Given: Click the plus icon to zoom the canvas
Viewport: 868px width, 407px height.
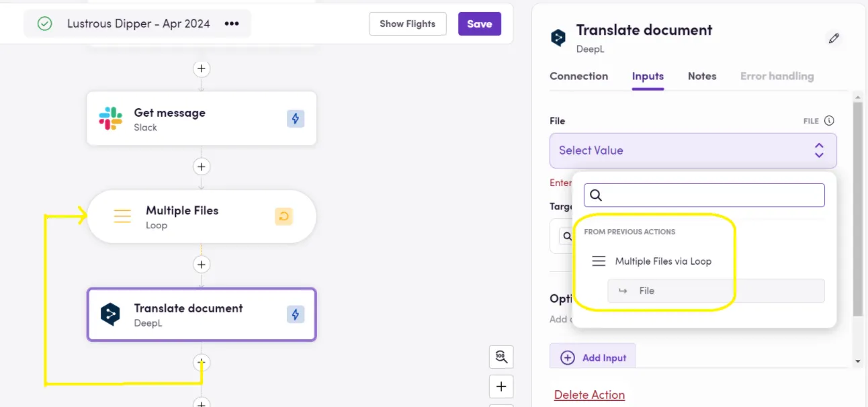Looking at the screenshot, I should (x=501, y=386).
